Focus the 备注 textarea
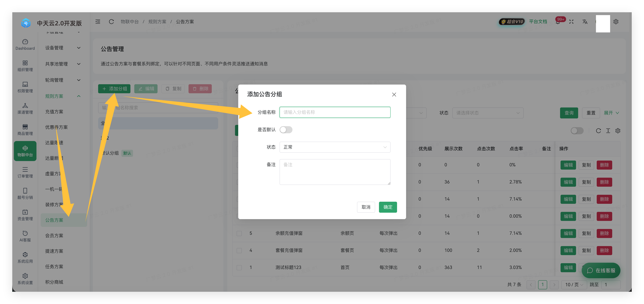The height and width of the screenshot is (304, 644). tap(335, 172)
